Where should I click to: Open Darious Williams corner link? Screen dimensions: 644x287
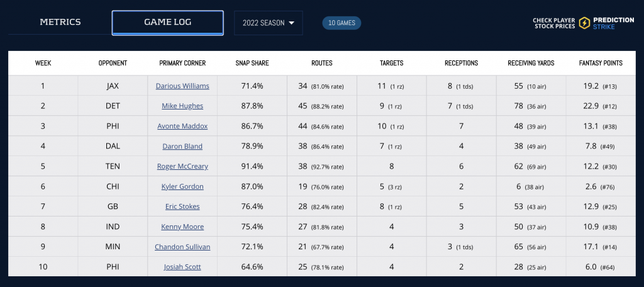tap(182, 86)
